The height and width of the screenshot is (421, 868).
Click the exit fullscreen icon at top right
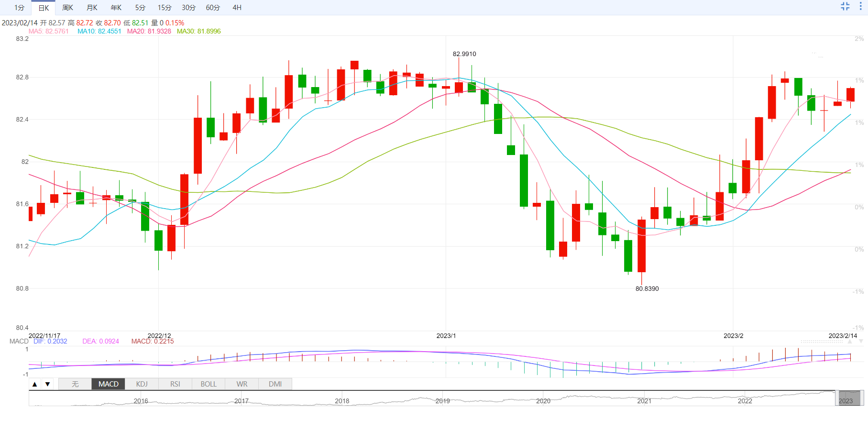pos(845,6)
